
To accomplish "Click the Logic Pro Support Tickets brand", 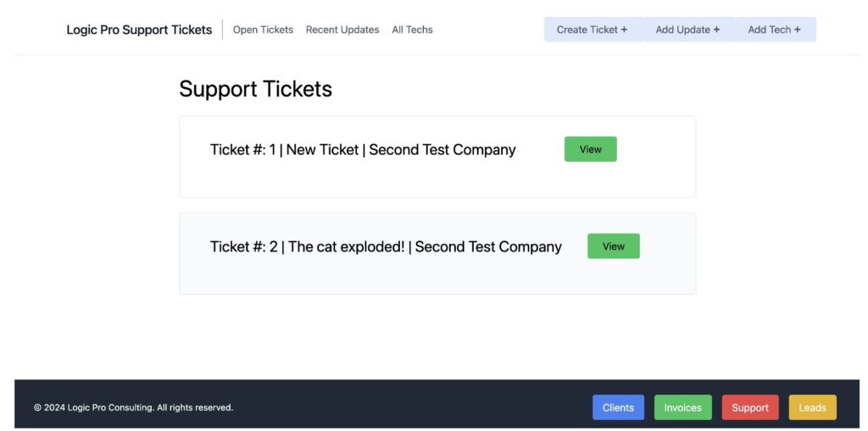I will pyautogui.click(x=139, y=30).
